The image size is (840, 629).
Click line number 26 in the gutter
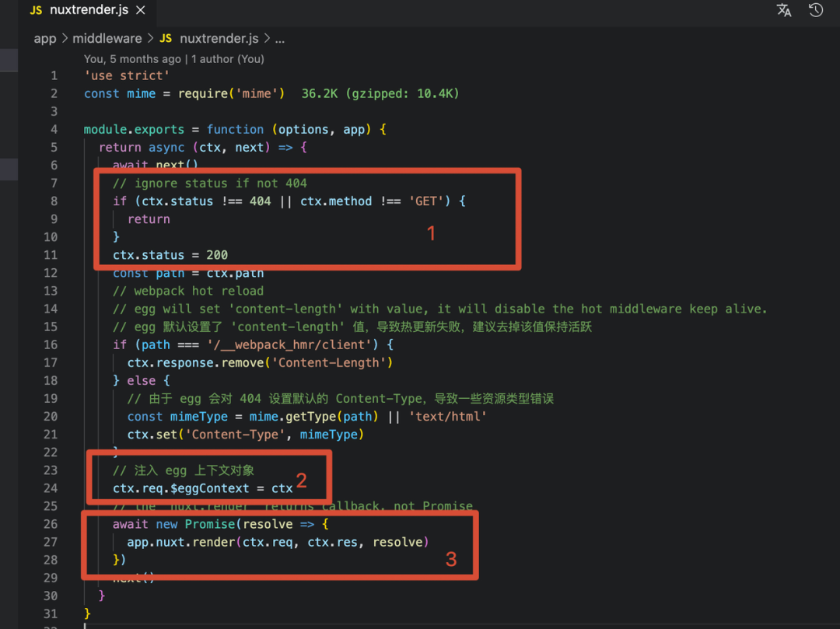tap(51, 524)
